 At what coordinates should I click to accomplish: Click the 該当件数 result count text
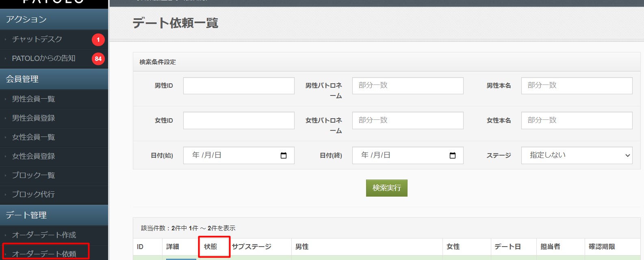[188, 228]
